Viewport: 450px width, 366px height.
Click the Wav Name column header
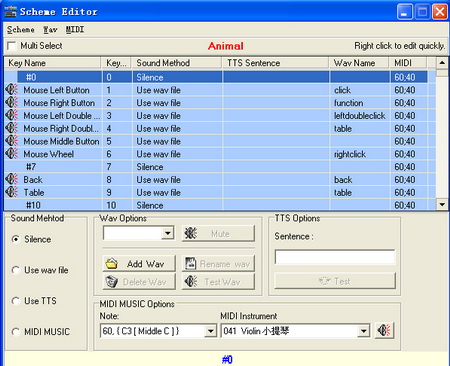359,63
